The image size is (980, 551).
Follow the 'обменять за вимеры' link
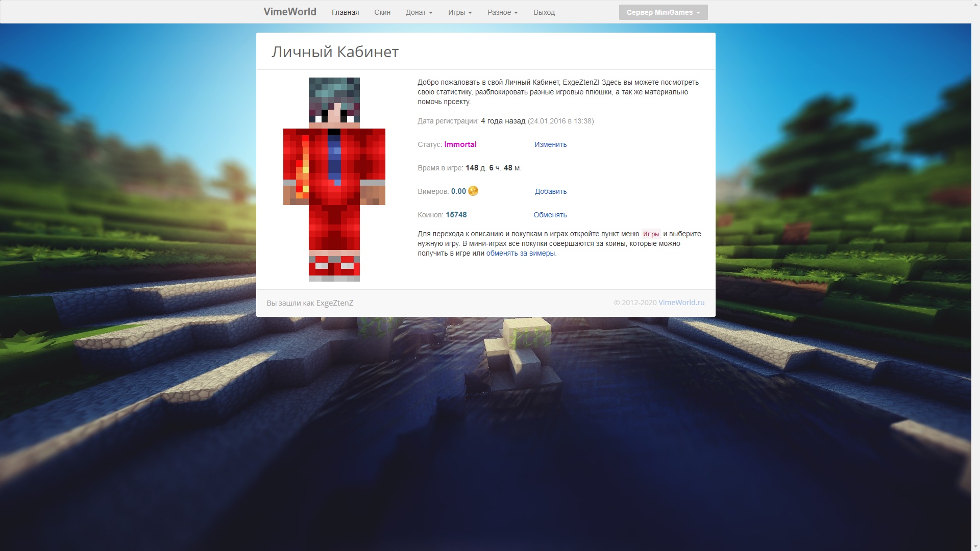point(520,253)
